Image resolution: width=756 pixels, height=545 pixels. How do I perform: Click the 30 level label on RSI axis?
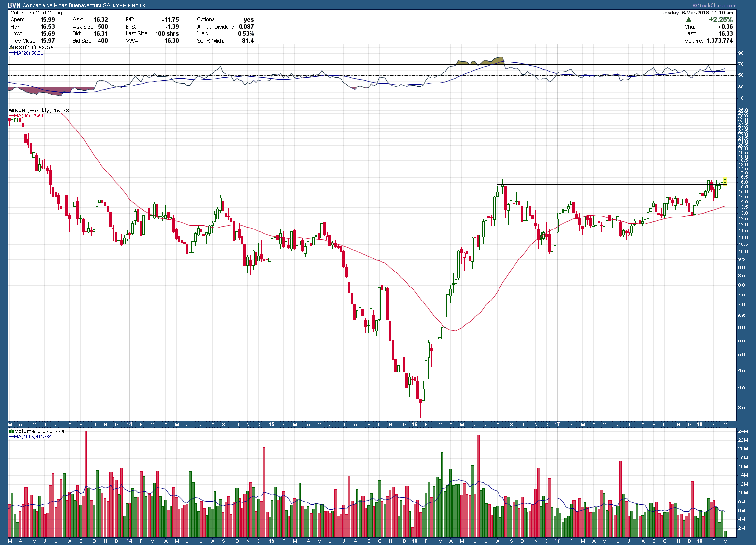click(741, 87)
